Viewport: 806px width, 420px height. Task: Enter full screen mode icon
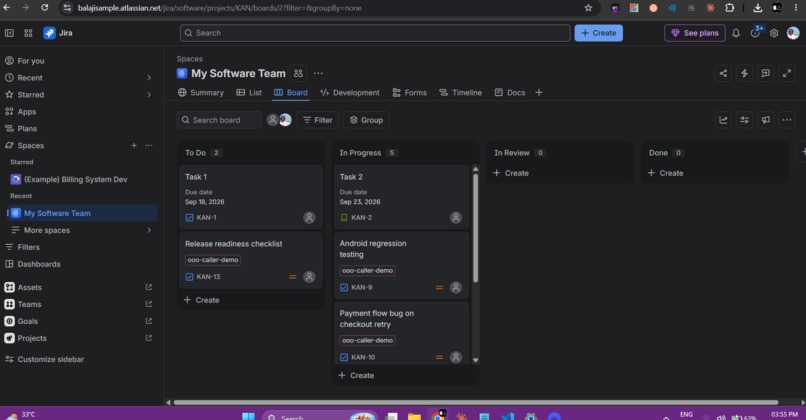coord(786,74)
